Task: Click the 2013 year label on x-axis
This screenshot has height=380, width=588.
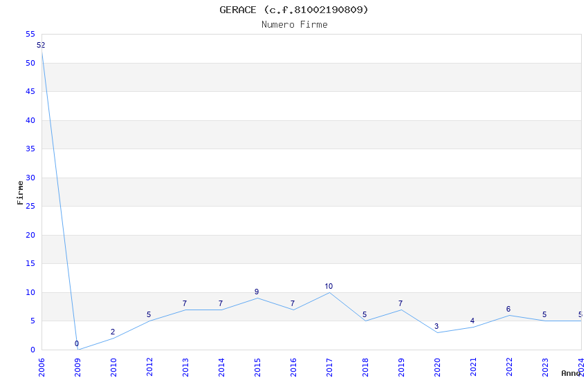Action: click(x=185, y=365)
